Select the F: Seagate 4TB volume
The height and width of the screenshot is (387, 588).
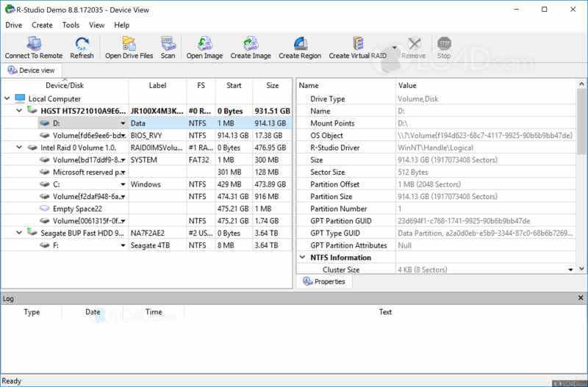(57, 245)
